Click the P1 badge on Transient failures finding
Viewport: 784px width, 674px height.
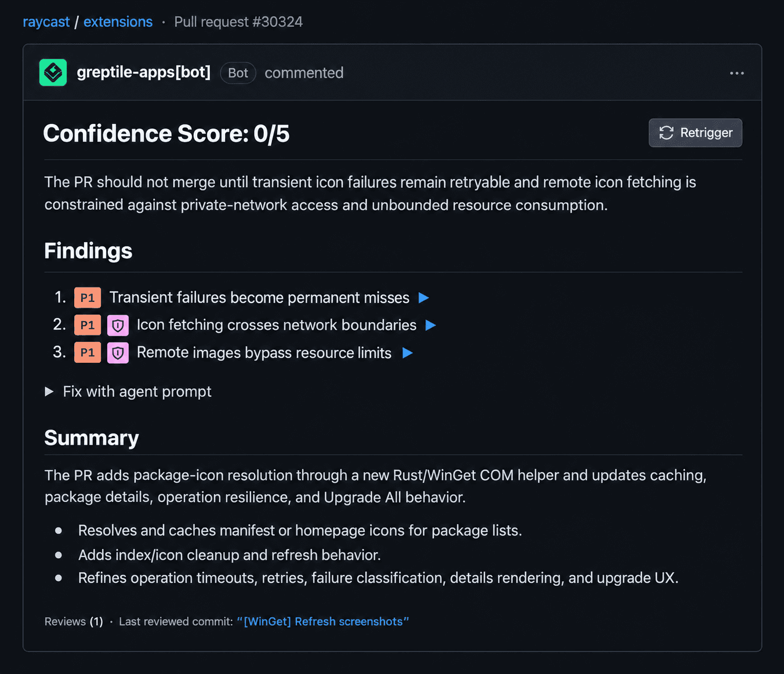[x=88, y=298]
